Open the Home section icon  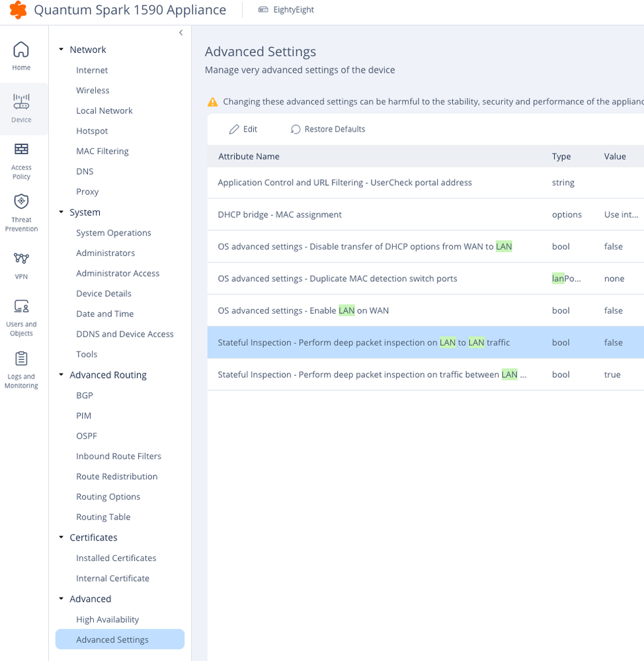[21, 50]
